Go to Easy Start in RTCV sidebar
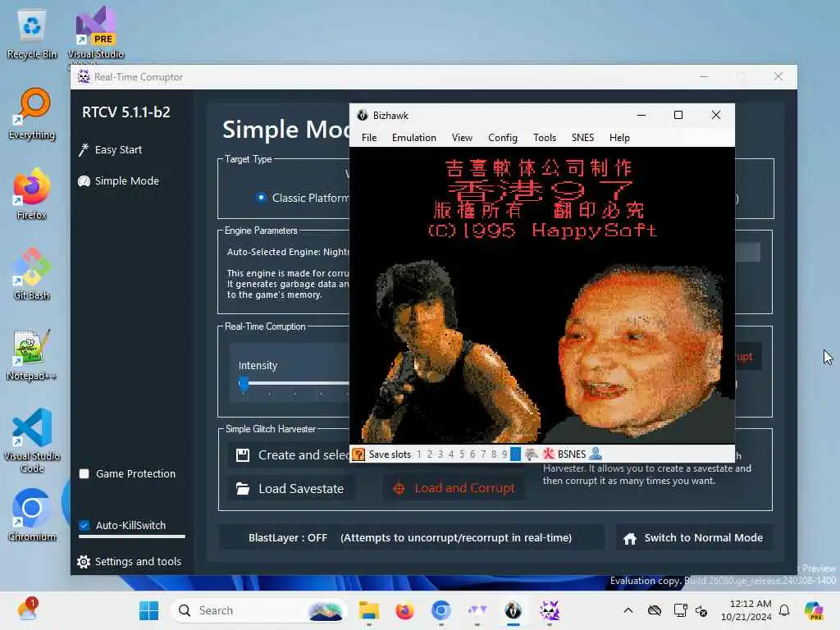Image resolution: width=840 pixels, height=630 pixels. click(111, 150)
